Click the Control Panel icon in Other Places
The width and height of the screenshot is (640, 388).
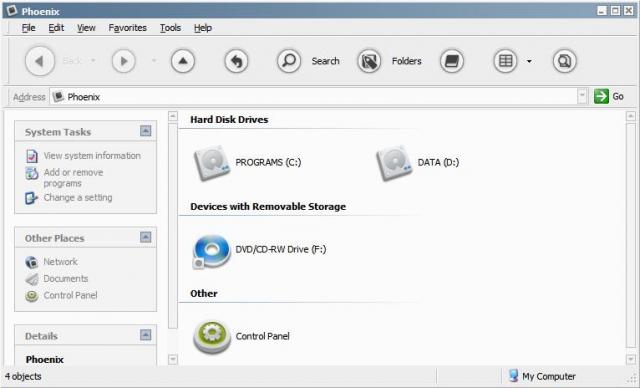tap(31, 296)
